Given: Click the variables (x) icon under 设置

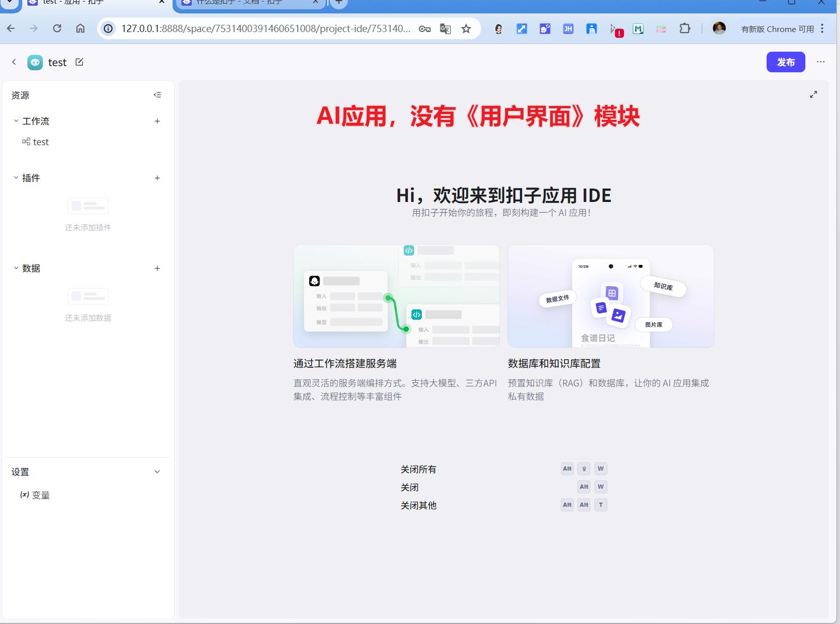Looking at the screenshot, I should 24,494.
